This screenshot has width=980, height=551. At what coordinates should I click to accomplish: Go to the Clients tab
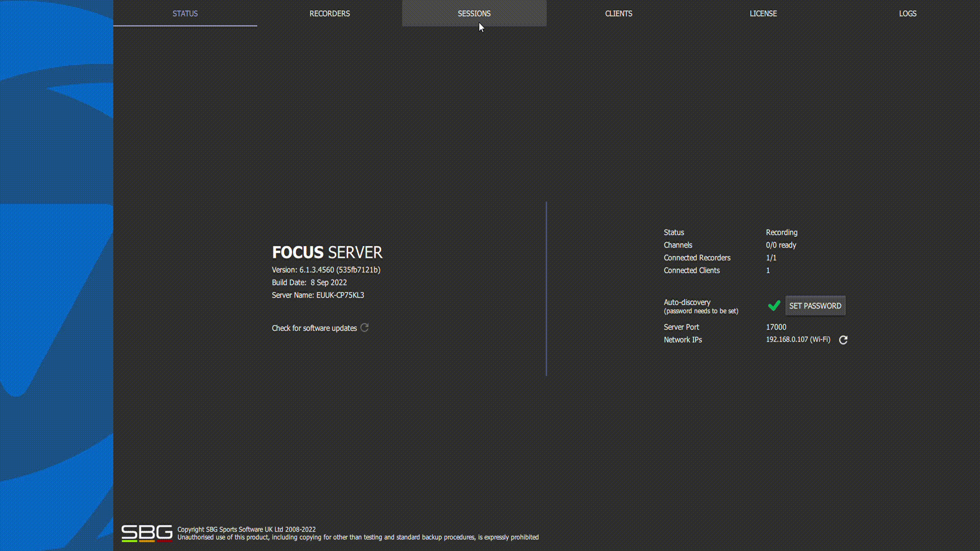[x=618, y=13]
